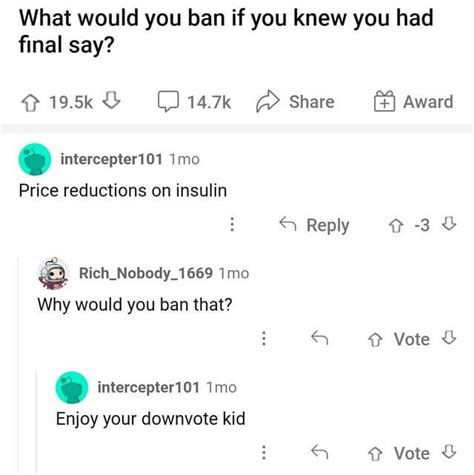474x475 pixels.
Task: Give an Award to the post
Action: (x=413, y=102)
